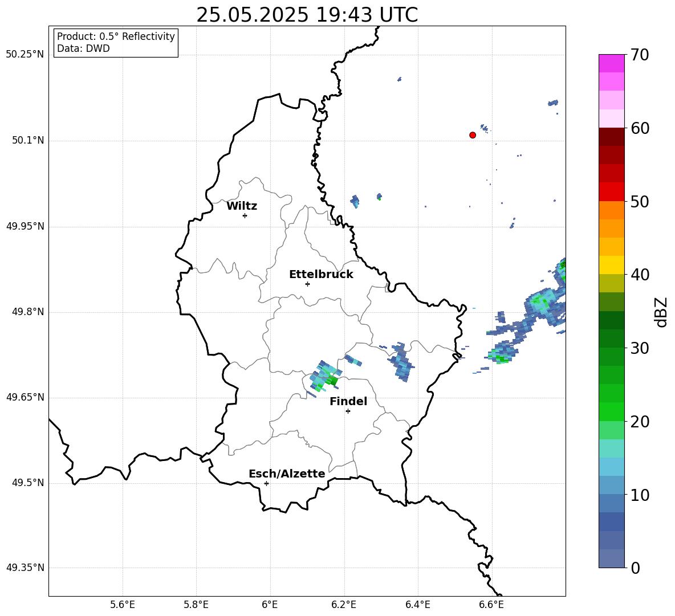Image resolution: width=675 pixels, height=616 pixels.
Task: Click the 5.8°E longitude label
Action: click(196, 605)
